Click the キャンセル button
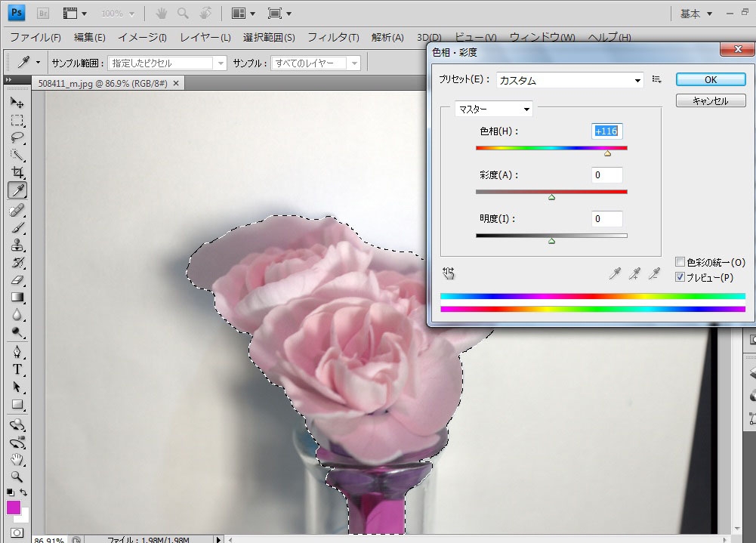 tap(710, 100)
